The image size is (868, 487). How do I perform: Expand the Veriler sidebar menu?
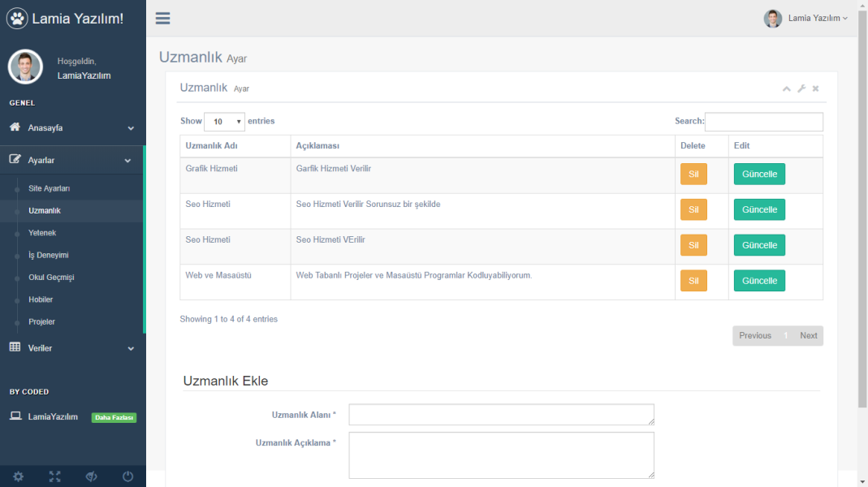pyautogui.click(x=72, y=348)
